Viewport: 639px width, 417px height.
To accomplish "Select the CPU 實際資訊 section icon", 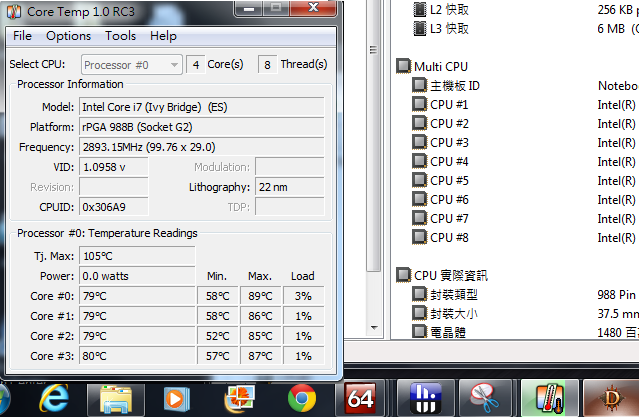I will (x=403, y=275).
